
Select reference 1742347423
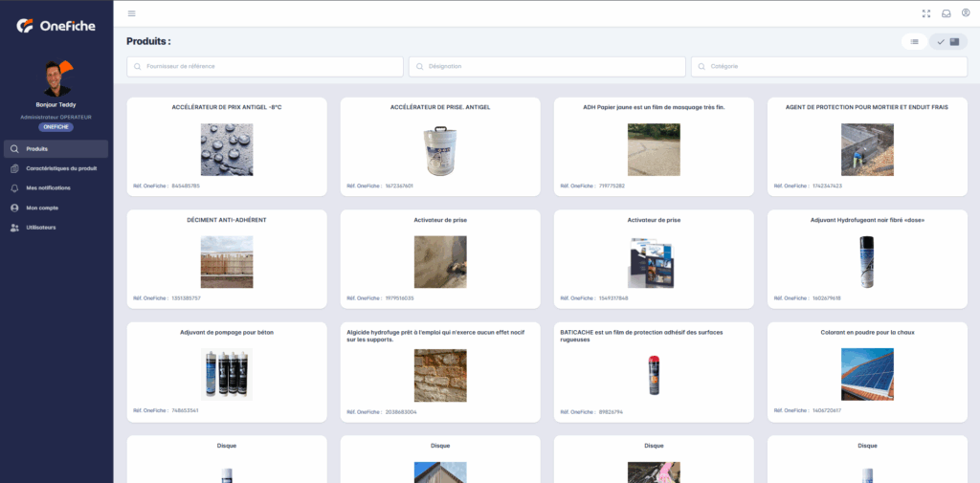click(x=827, y=186)
